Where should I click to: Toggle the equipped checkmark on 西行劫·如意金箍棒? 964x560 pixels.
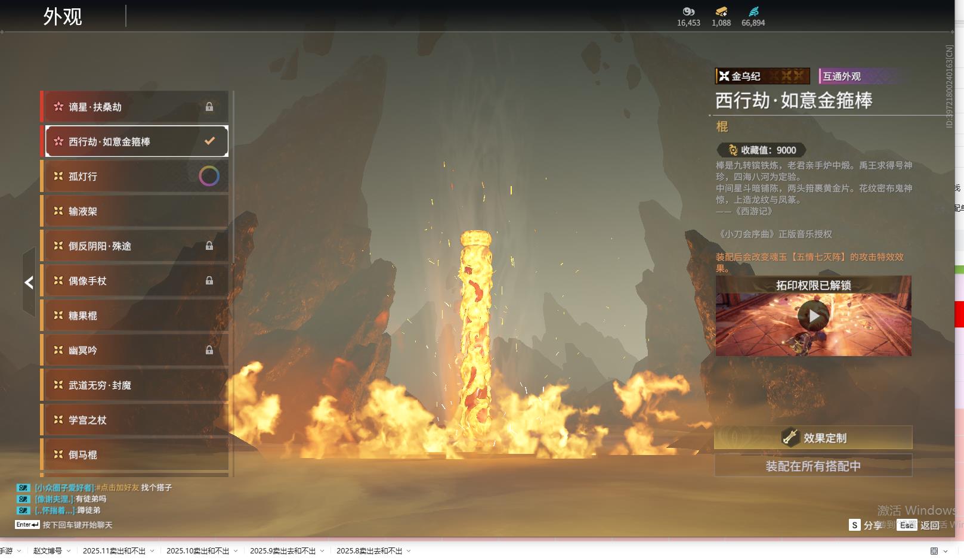tap(209, 141)
